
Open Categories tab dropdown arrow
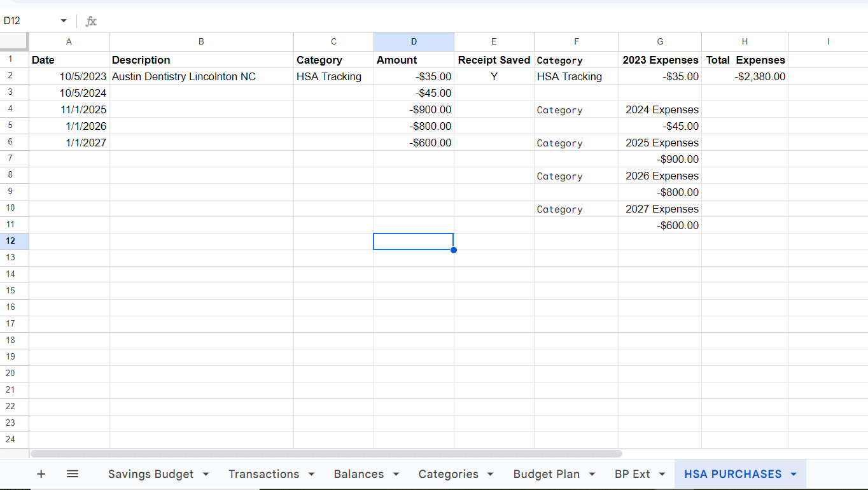click(490, 474)
